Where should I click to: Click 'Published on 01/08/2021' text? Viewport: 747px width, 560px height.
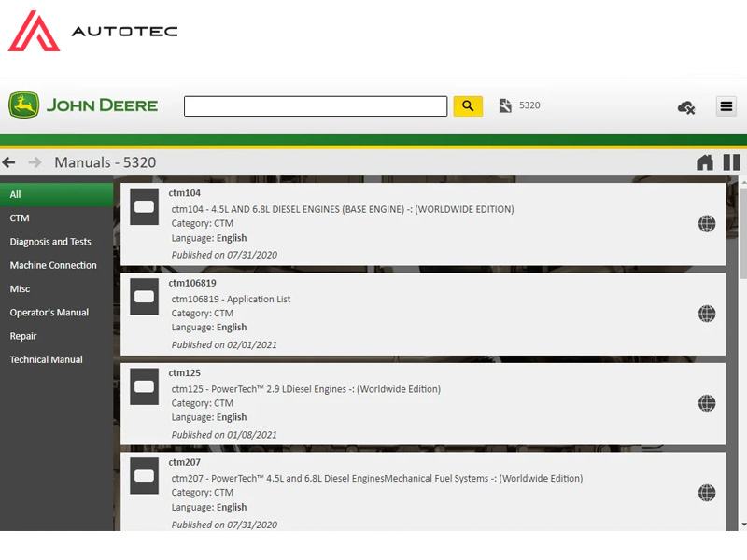pos(224,435)
